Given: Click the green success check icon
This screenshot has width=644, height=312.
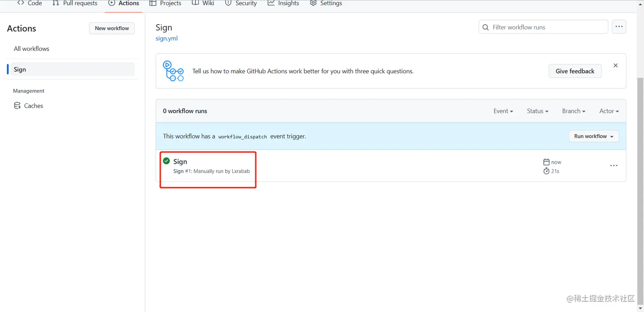Looking at the screenshot, I should coord(167,161).
